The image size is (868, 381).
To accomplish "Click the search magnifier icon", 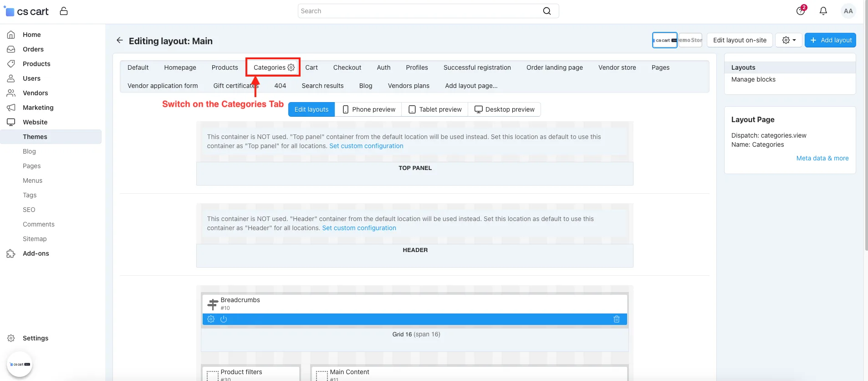I will (547, 11).
